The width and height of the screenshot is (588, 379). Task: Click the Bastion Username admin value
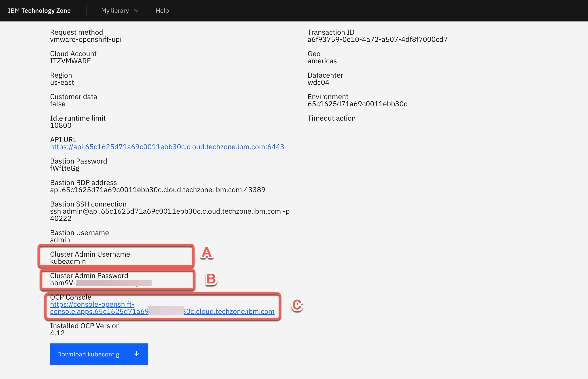point(60,240)
